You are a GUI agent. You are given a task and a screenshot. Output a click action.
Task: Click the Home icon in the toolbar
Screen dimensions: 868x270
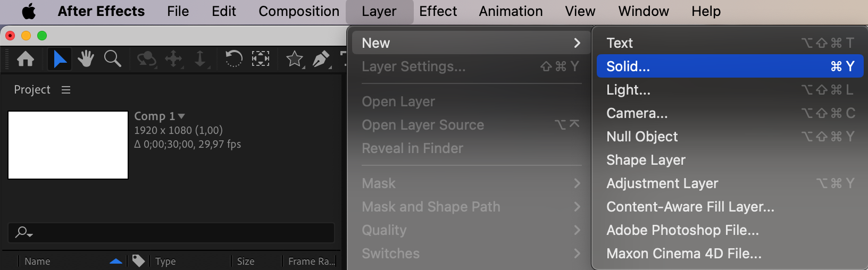(x=26, y=58)
